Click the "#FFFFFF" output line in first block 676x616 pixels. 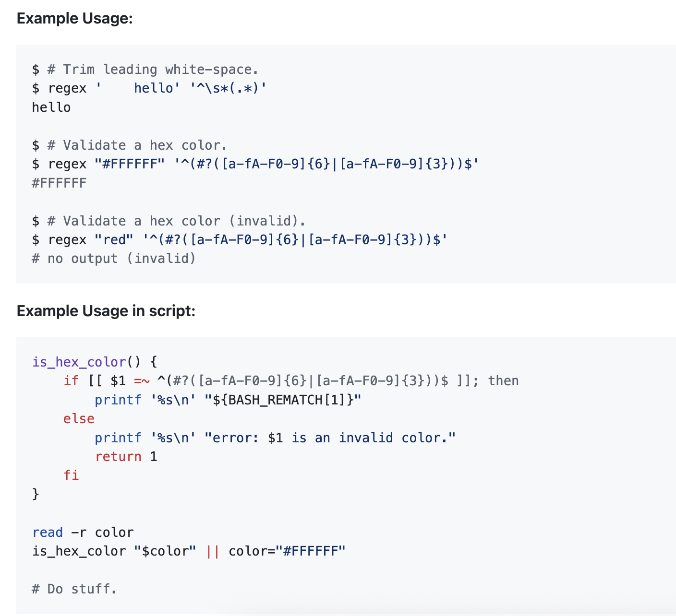coord(59,183)
